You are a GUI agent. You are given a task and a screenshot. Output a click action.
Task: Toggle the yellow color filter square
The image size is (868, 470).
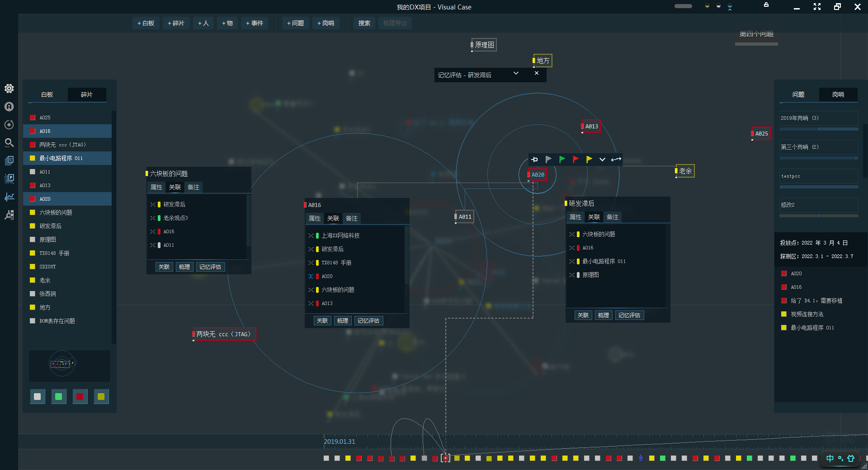(x=101, y=397)
